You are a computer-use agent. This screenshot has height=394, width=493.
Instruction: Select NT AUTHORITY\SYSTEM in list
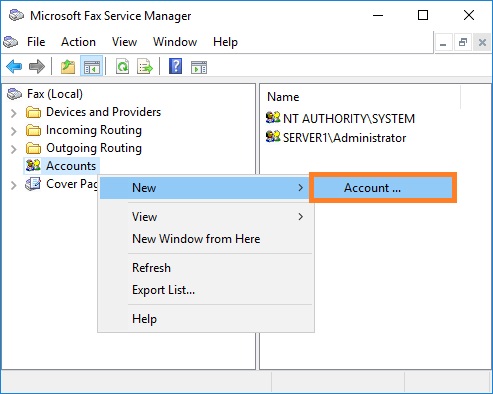tap(349, 119)
